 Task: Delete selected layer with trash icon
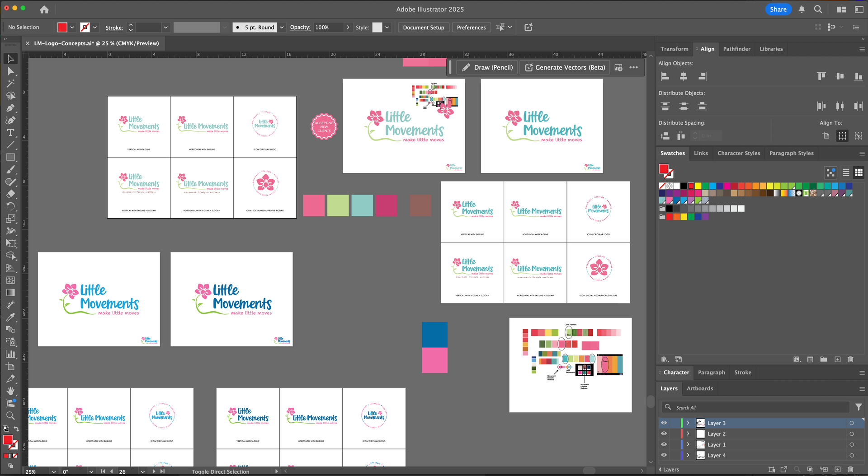[x=850, y=470]
